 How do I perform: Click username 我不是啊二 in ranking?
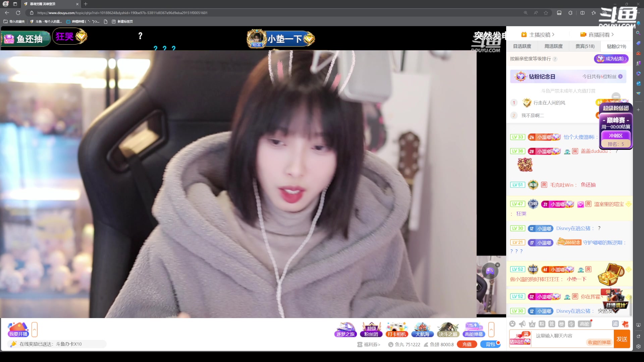click(533, 116)
